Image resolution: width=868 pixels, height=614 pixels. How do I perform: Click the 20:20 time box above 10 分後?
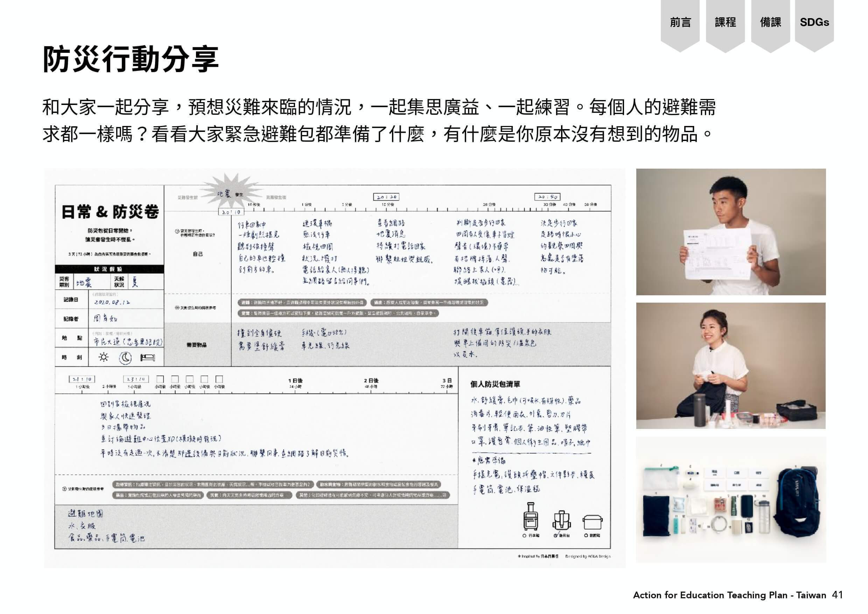[386, 197]
